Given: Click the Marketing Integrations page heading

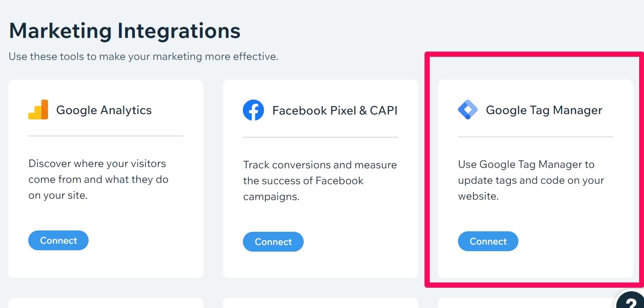Looking at the screenshot, I should 125,31.
